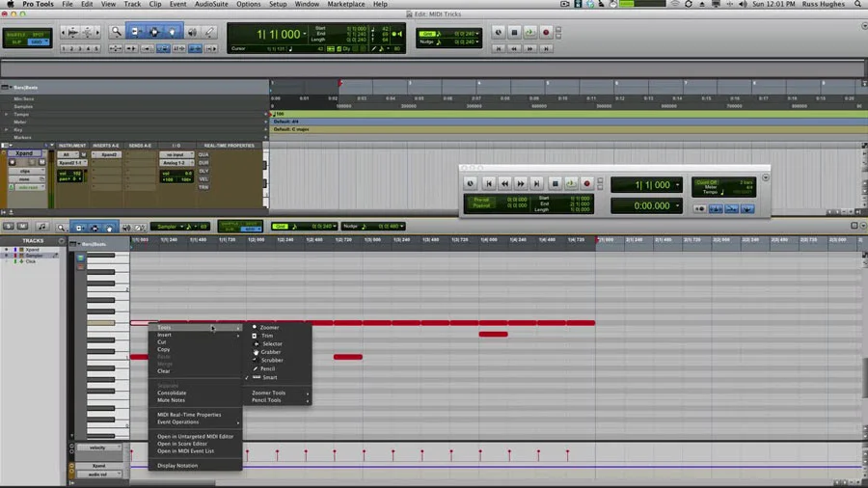Select the Grabber tool in the main toolbar
Image resolution: width=868 pixels, height=488 pixels.
click(x=173, y=32)
